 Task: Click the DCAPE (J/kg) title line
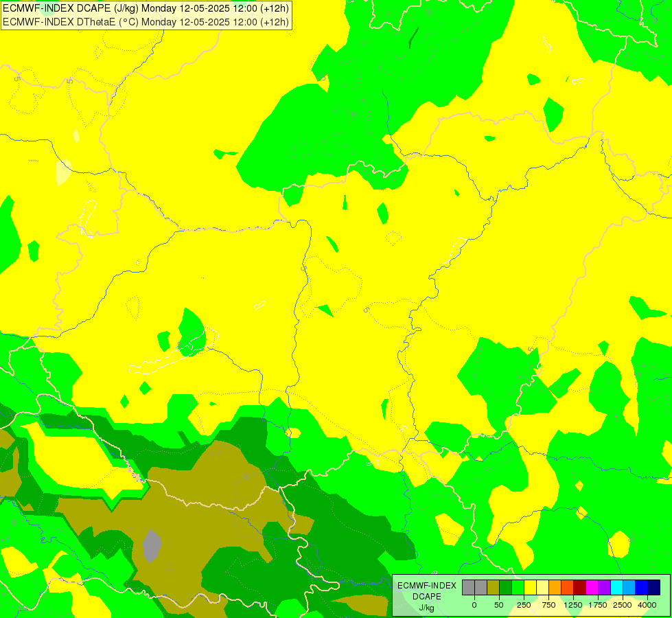coord(146,8)
